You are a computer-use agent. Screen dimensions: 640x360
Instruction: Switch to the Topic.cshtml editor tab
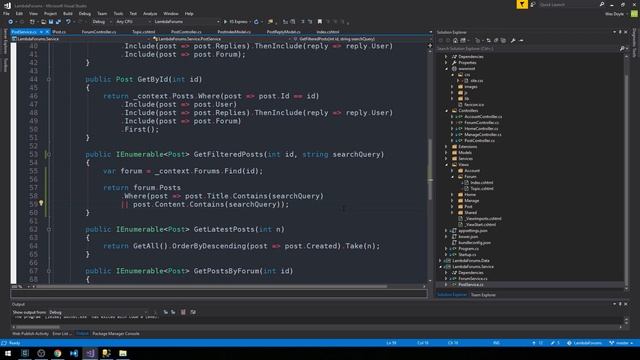pyautogui.click(x=144, y=32)
